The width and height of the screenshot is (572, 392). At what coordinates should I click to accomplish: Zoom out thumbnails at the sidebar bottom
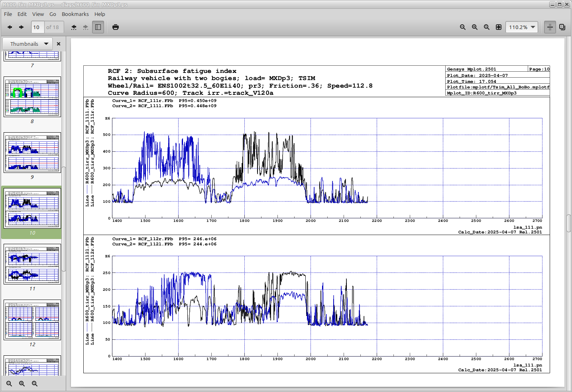click(x=9, y=384)
